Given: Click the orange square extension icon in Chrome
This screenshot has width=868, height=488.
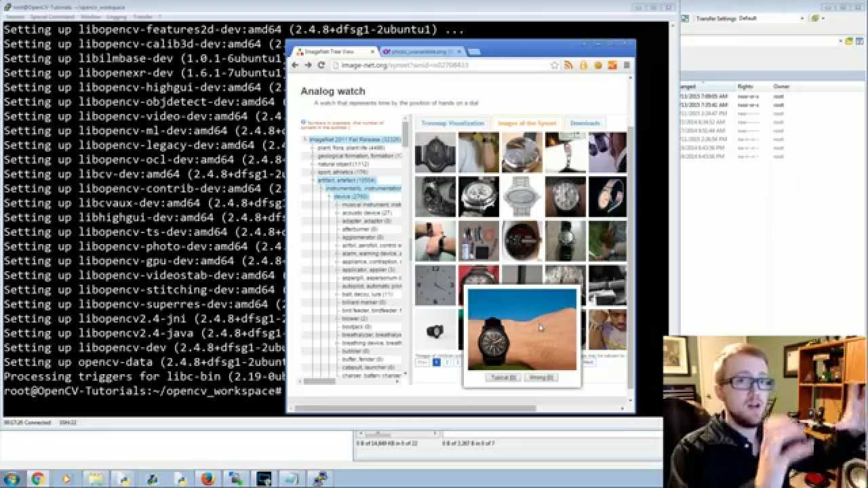Looking at the screenshot, I should [x=612, y=65].
